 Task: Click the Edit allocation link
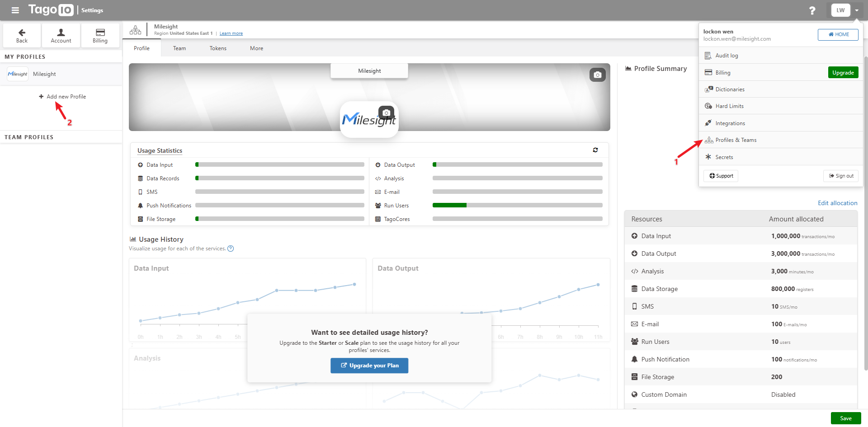(x=837, y=203)
